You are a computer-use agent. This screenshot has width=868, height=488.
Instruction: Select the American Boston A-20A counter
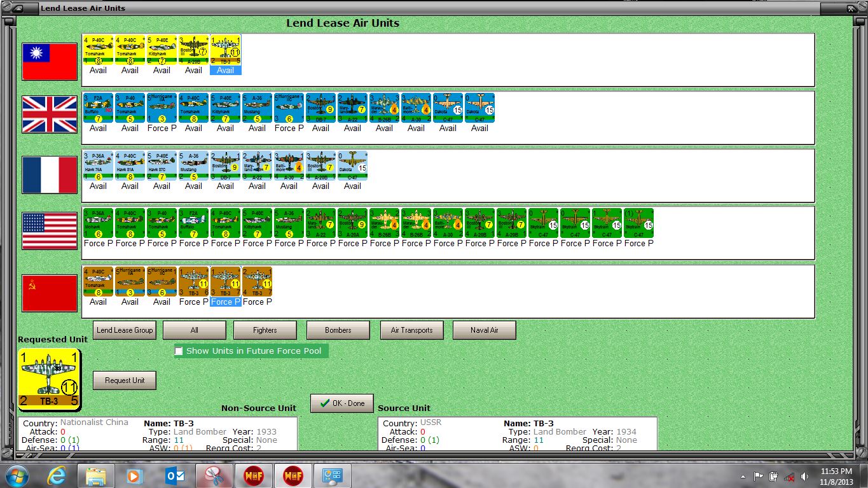click(352, 223)
